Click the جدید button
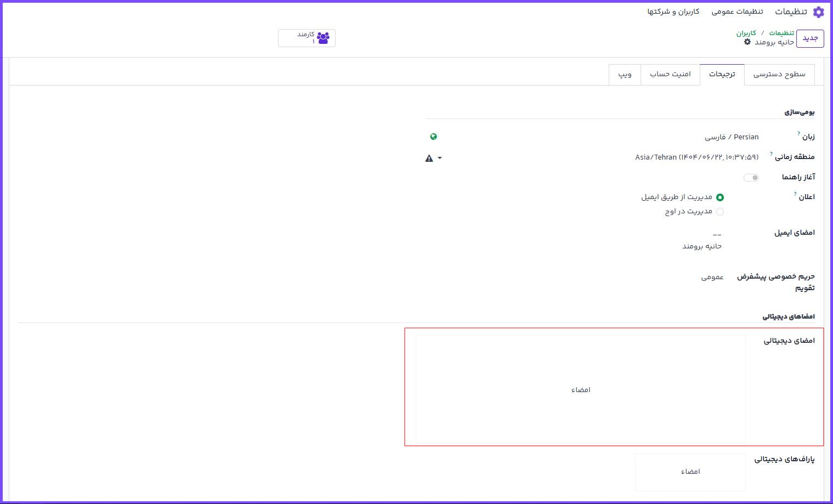Image resolution: width=833 pixels, height=504 pixels. click(810, 38)
